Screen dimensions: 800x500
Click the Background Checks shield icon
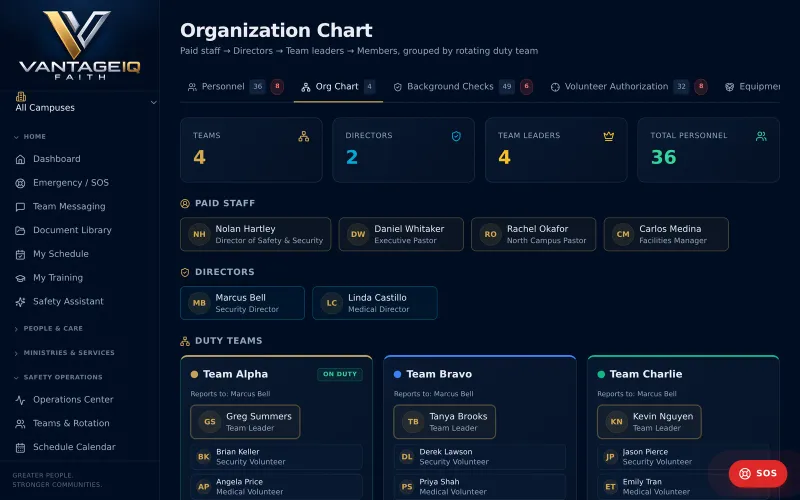[397, 87]
